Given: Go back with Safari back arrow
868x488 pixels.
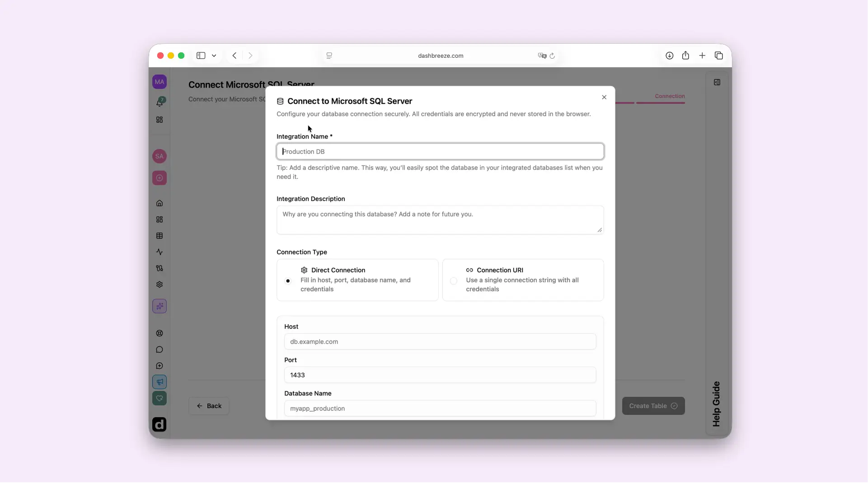Looking at the screenshot, I should [235, 56].
